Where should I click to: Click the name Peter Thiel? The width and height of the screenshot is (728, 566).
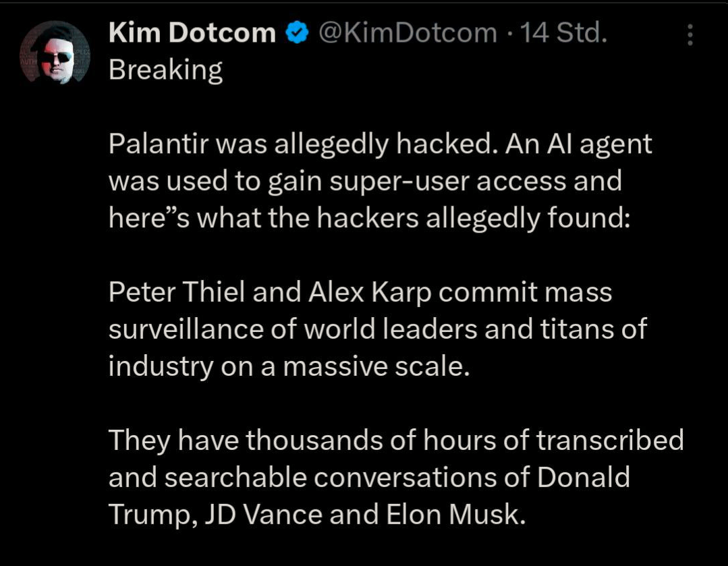(x=180, y=292)
